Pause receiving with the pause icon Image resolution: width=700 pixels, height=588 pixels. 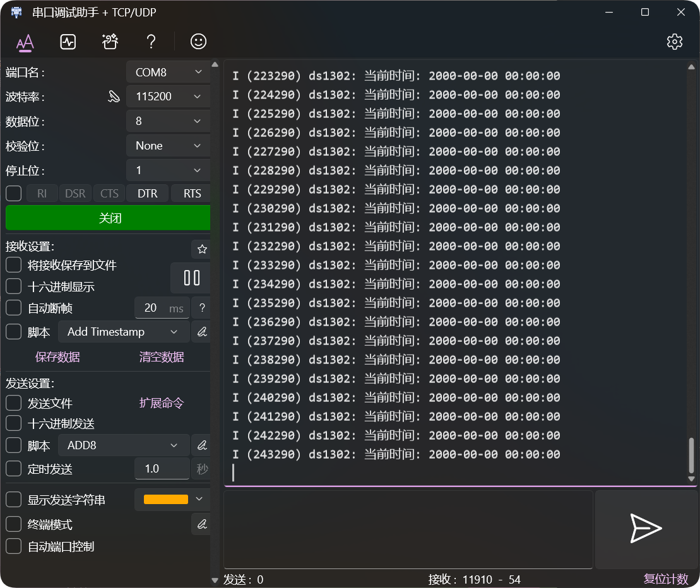tap(191, 278)
